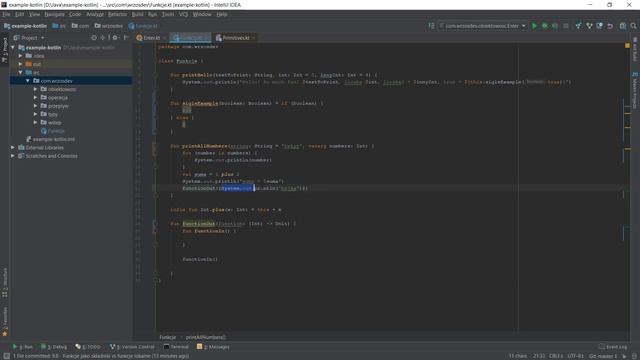Click example-kotlin breadcrumb in navigation bar
This screenshot has height=360, width=640.
25,26
